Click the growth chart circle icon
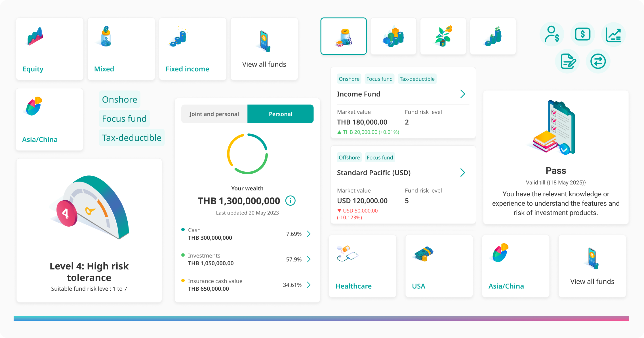Viewport: 644px width, 338px height. pos(613,34)
